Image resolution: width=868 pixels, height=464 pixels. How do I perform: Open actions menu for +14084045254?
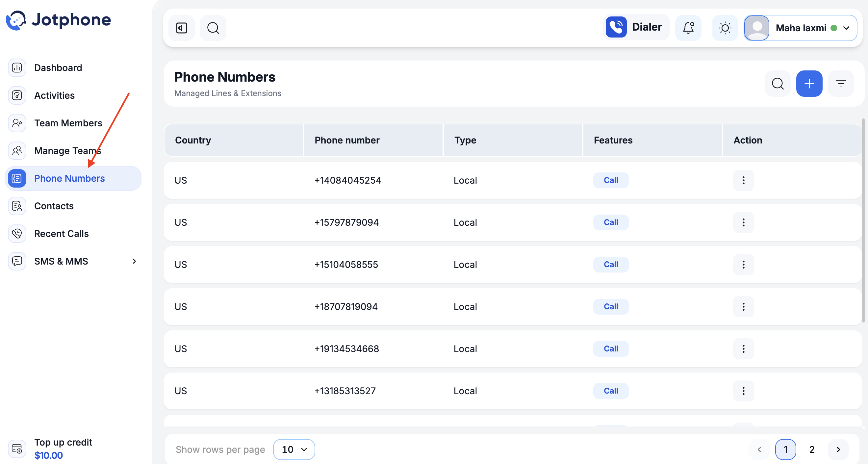743,180
